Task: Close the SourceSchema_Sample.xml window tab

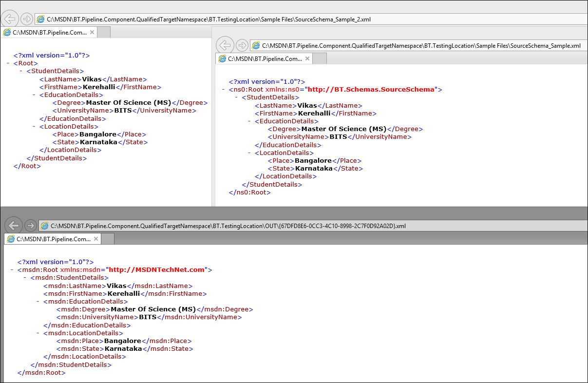Action: click(306, 58)
